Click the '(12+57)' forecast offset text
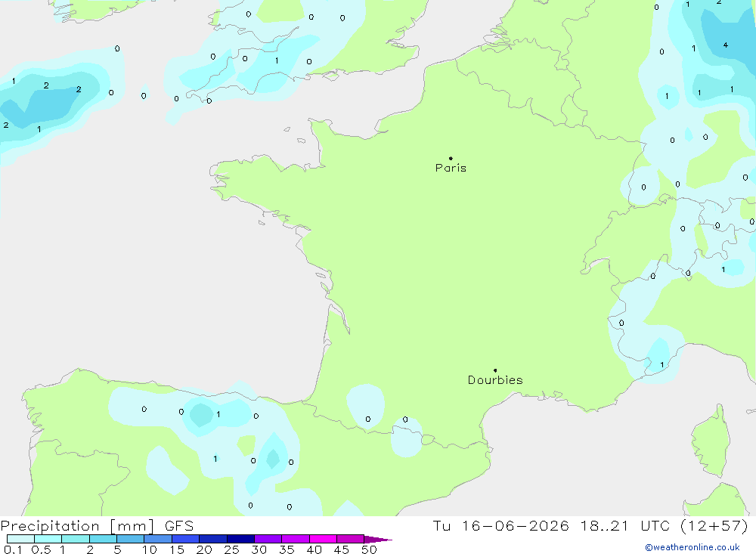This screenshot has height=554, width=756. [x=714, y=525]
